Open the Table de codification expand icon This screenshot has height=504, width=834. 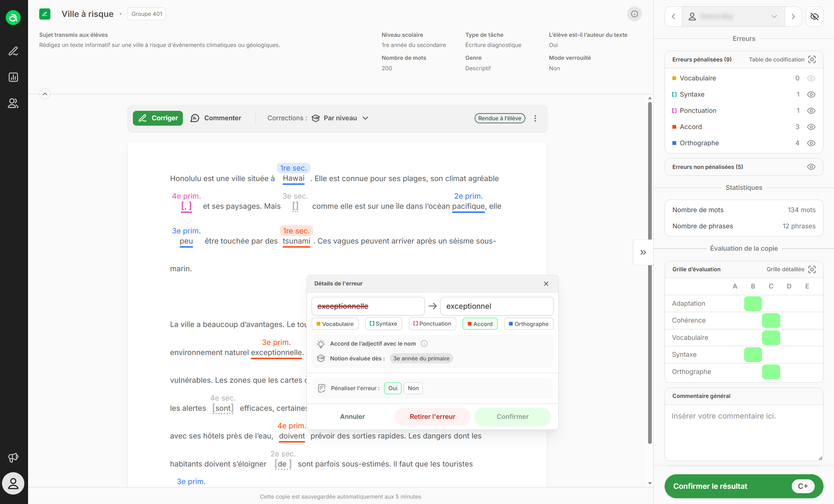(x=812, y=59)
